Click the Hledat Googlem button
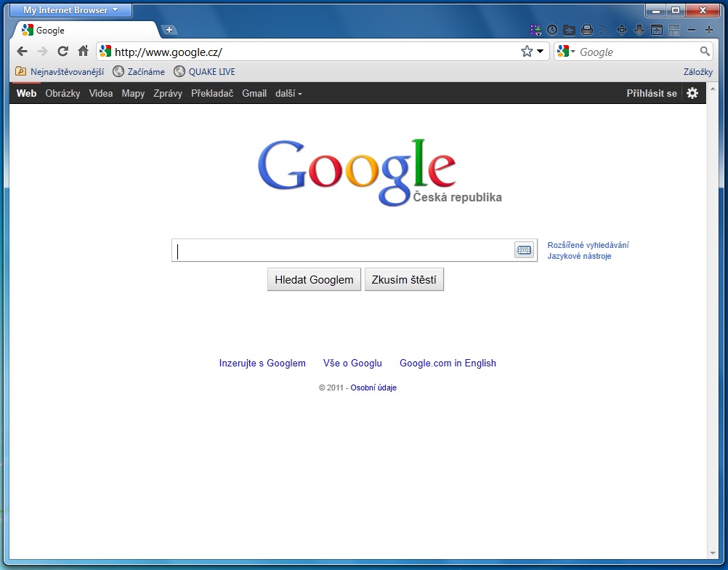The width and height of the screenshot is (728, 570). pos(315,280)
